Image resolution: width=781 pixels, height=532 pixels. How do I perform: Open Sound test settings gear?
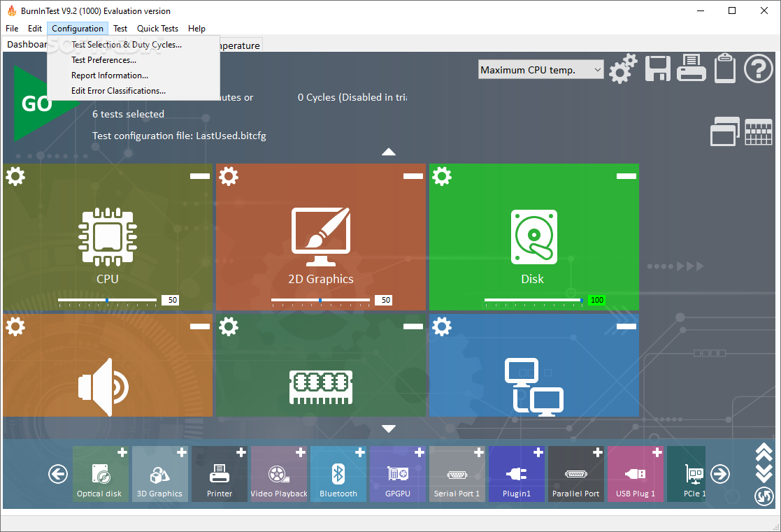click(15, 326)
